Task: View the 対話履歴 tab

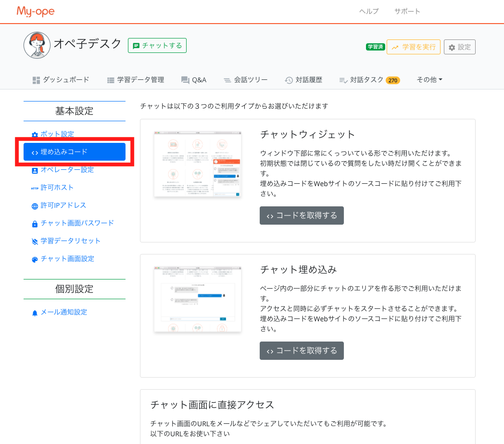Action: click(x=303, y=80)
